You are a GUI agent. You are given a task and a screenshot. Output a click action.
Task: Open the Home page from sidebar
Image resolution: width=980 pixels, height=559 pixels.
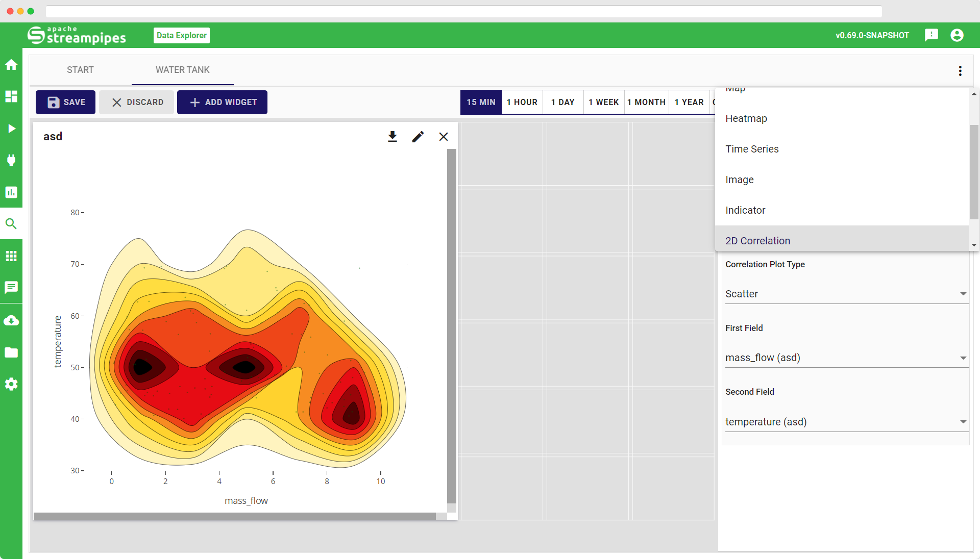pyautogui.click(x=11, y=65)
